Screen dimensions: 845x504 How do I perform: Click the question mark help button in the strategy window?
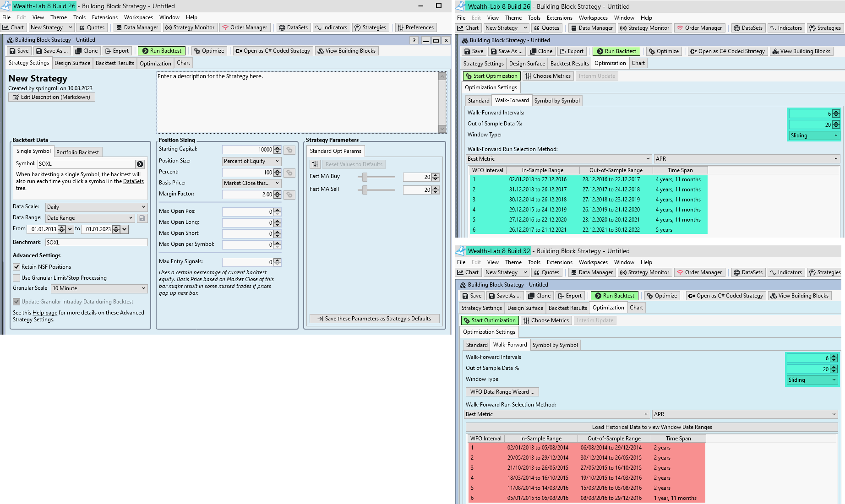[414, 40]
